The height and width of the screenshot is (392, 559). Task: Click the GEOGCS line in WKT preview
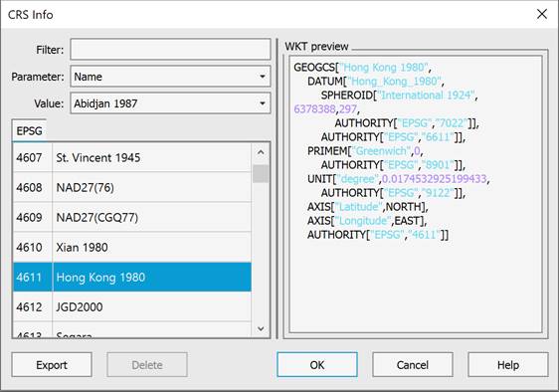coord(362,67)
